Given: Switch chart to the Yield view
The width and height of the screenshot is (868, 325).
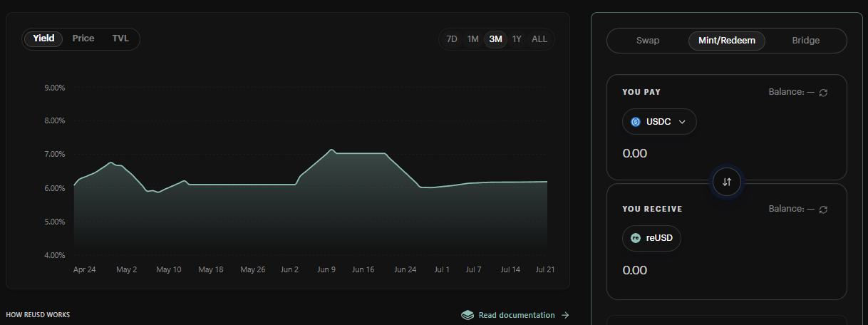Looking at the screenshot, I should click(44, 38).
